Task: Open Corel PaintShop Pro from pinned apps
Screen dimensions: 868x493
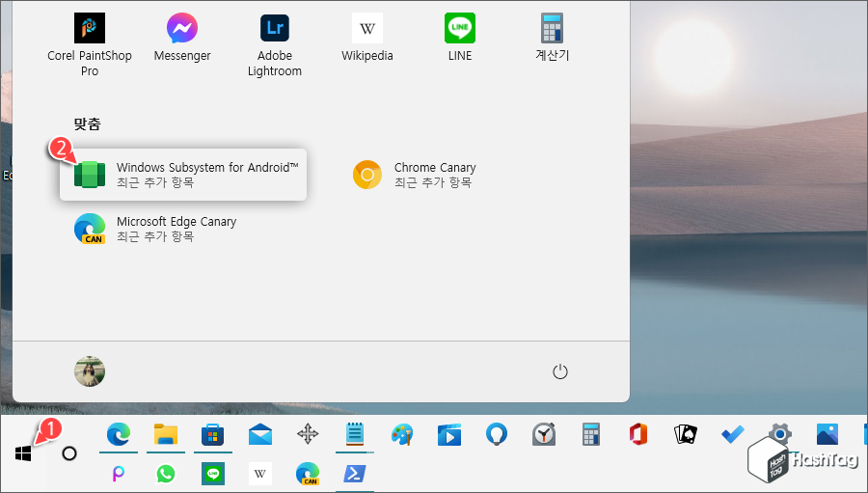Action: pos(89,45)
